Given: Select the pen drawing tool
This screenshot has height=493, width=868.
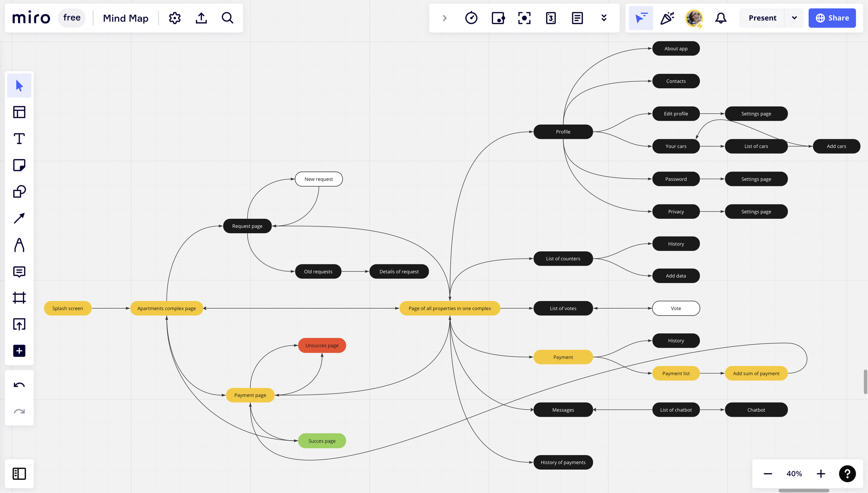Looking at the screenshot, I should 19,245.
